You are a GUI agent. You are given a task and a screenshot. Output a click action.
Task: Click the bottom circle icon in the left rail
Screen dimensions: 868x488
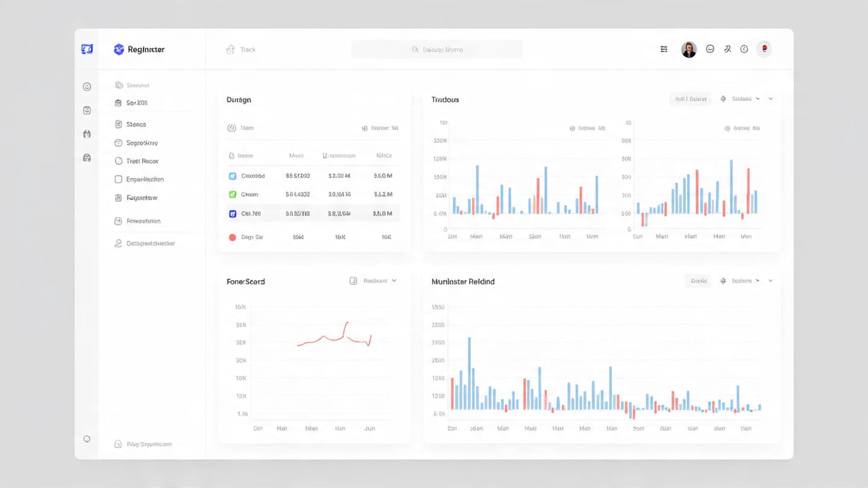(87, 439)
